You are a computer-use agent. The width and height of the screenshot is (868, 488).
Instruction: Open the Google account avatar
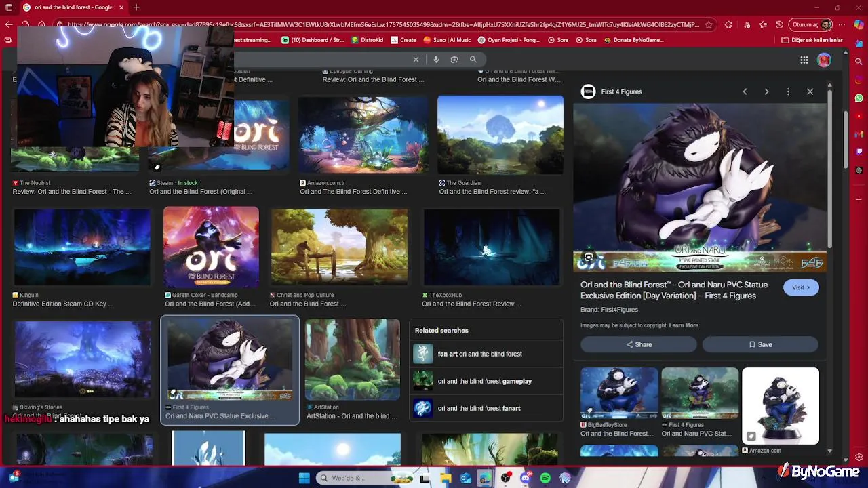[824, 60]
